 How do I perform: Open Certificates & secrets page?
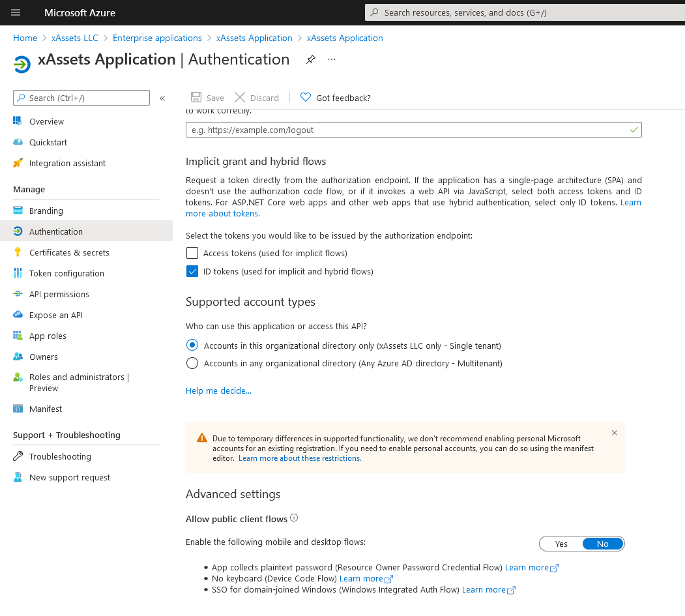pyautogui.click(x=69, y=252)
